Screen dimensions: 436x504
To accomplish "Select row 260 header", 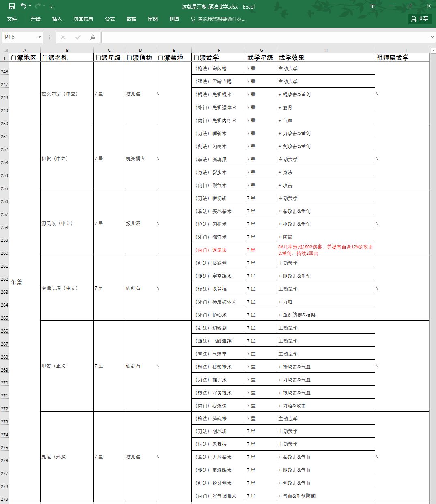I will click(4, 250).
